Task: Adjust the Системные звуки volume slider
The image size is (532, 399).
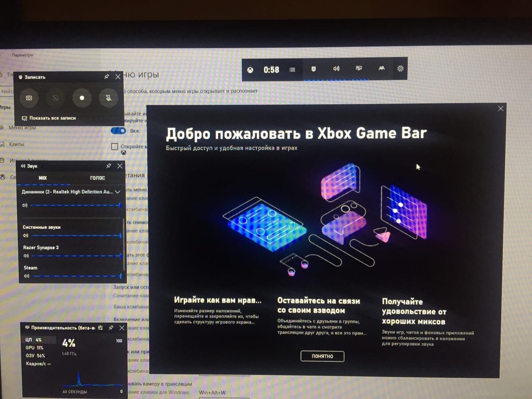Action: coord(76,236)
